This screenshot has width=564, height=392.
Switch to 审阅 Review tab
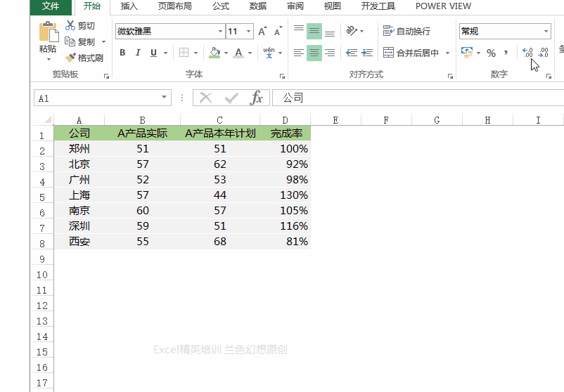click(x=295, y=6)
